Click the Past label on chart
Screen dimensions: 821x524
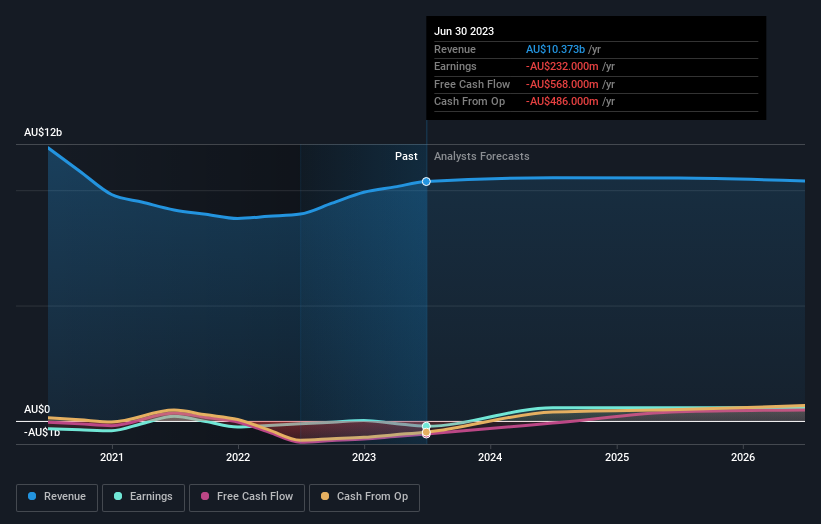[406, 156]
